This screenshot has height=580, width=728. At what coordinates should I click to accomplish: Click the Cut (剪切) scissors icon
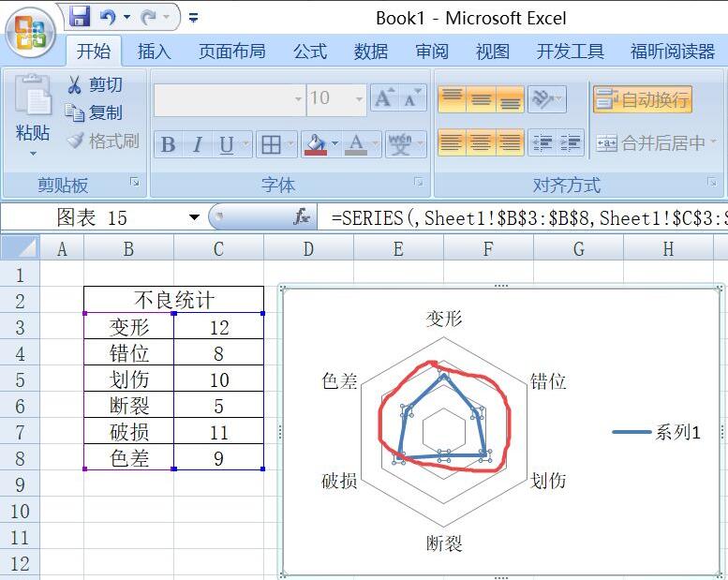[x=75, y=85]
